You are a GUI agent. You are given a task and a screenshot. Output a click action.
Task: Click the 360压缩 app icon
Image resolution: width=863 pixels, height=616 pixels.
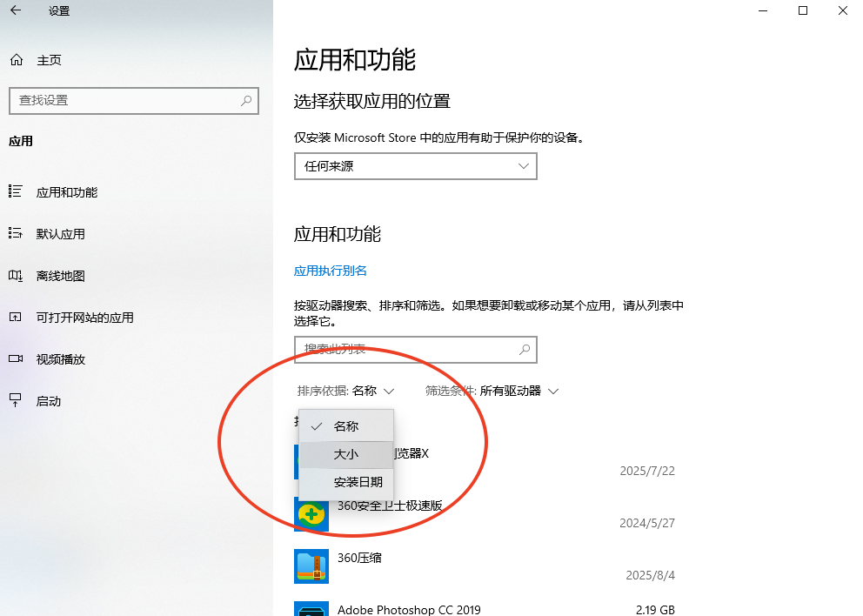311,566
